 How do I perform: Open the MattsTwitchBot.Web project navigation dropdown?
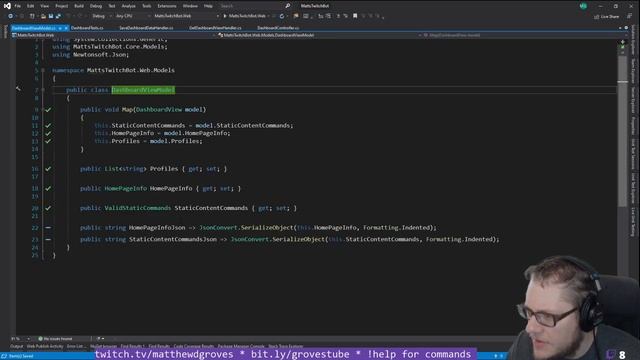point(113,36)
